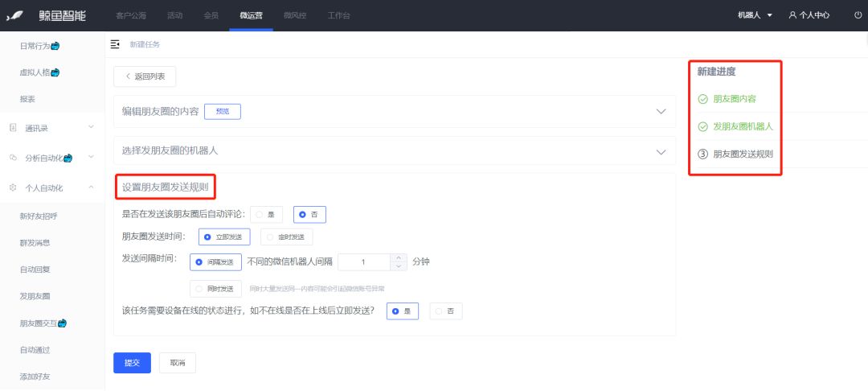Open 报表 in sidebar
Image resolution: width=868 pixels, height=391 pixels.
click(27, 99)
